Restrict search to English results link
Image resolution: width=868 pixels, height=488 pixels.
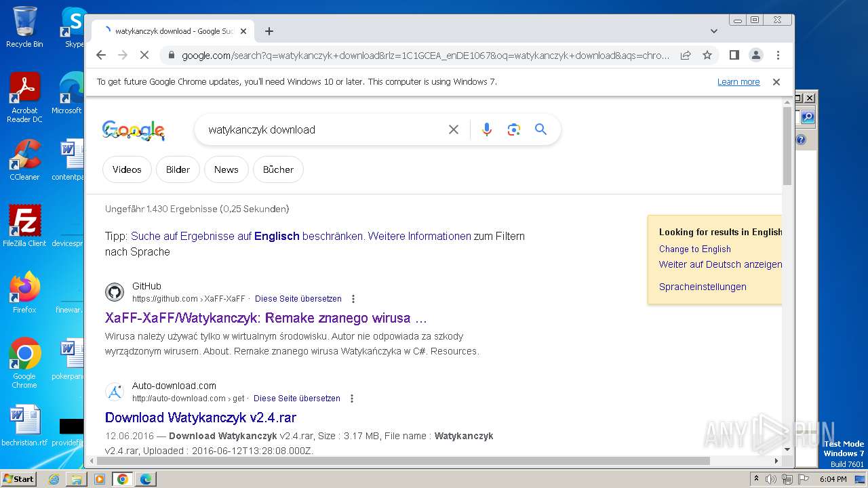(248, 237)
